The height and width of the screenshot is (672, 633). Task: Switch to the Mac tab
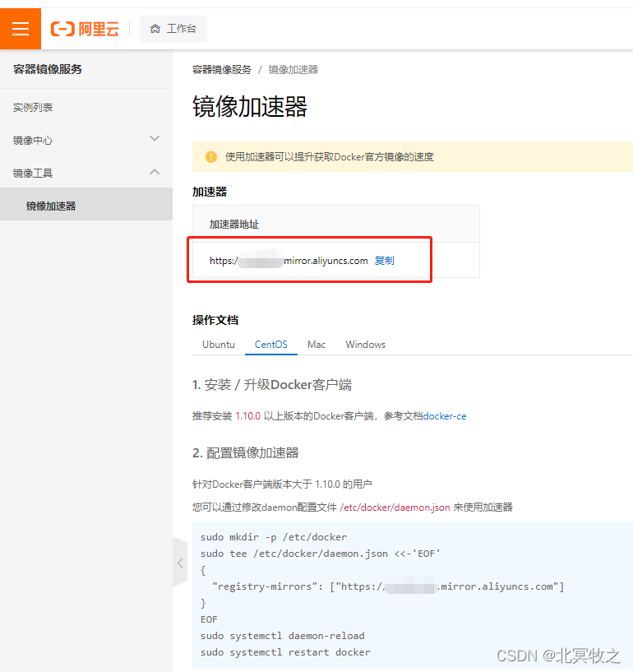pos(316,345)
